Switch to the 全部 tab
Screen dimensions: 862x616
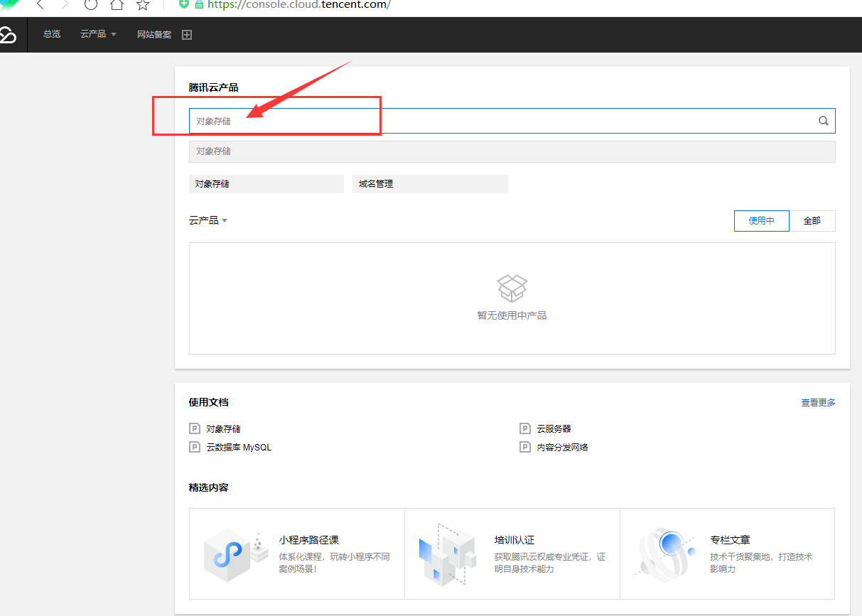click(812, 221)
